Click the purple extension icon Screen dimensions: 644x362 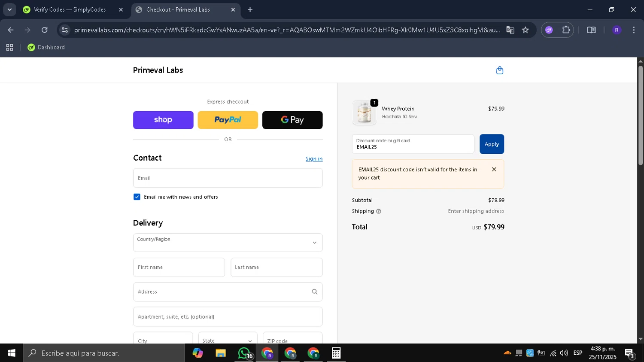coord(549,30)
